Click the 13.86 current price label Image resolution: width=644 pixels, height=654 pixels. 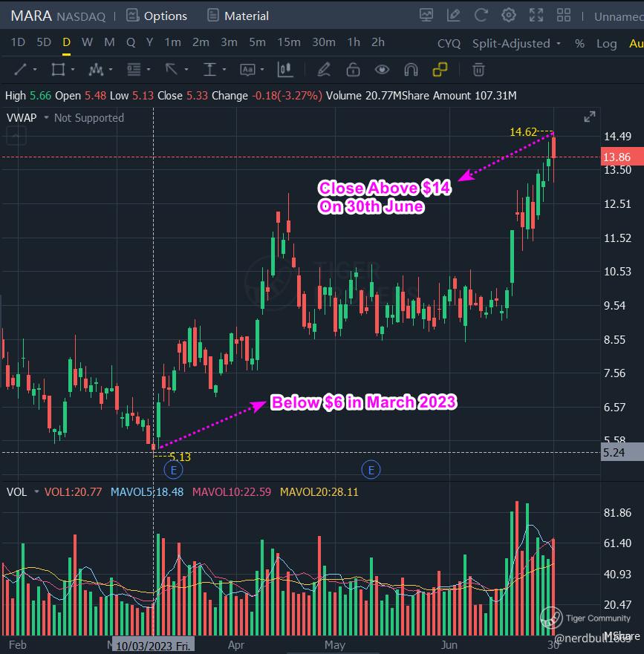coord(622,157)
